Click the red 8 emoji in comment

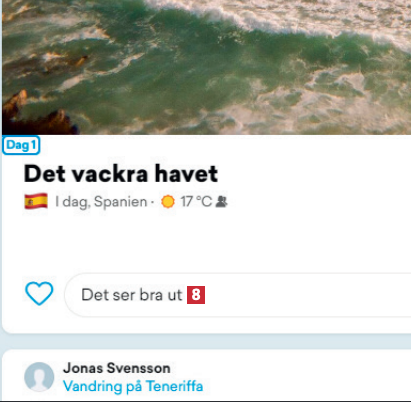pos(196,295)
